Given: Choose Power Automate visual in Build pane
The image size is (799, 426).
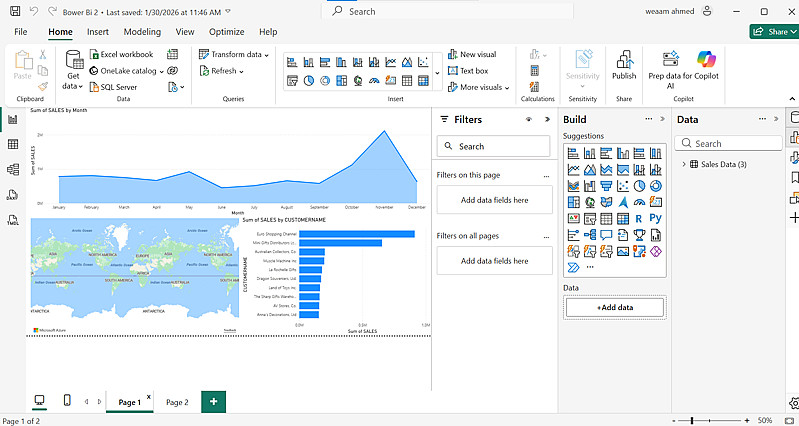Looking at the screenshot, I should 574,268.
